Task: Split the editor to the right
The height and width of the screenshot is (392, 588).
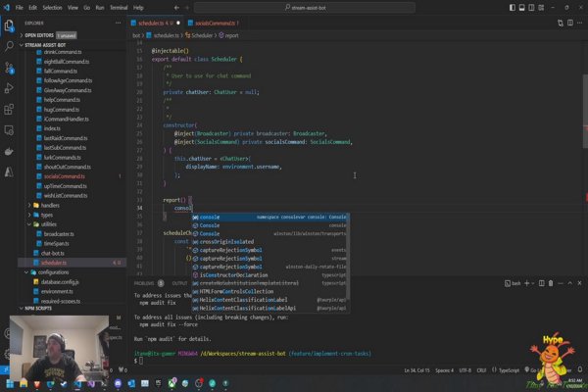Action: point(570,23)
